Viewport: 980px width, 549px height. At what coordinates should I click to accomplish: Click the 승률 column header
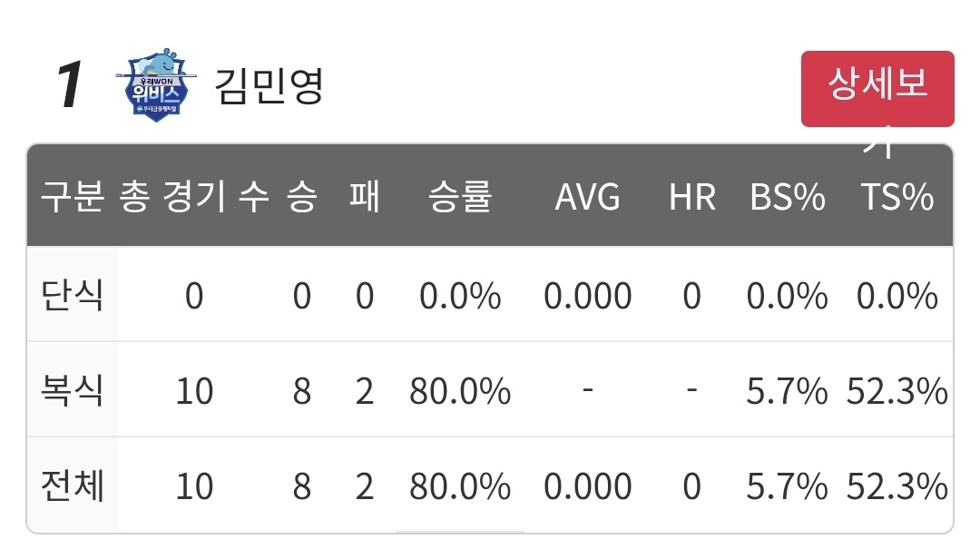point(460,196)
